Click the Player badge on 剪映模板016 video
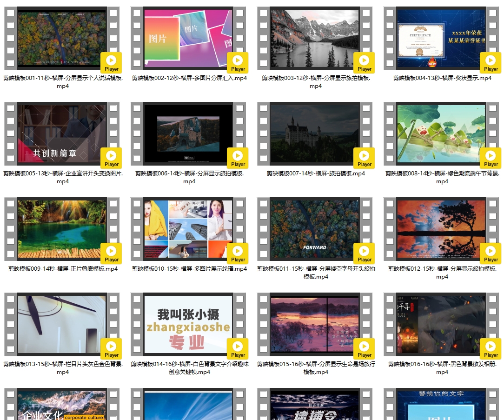The height and width of the screenshot is (420, 504). tap(491, 349)
